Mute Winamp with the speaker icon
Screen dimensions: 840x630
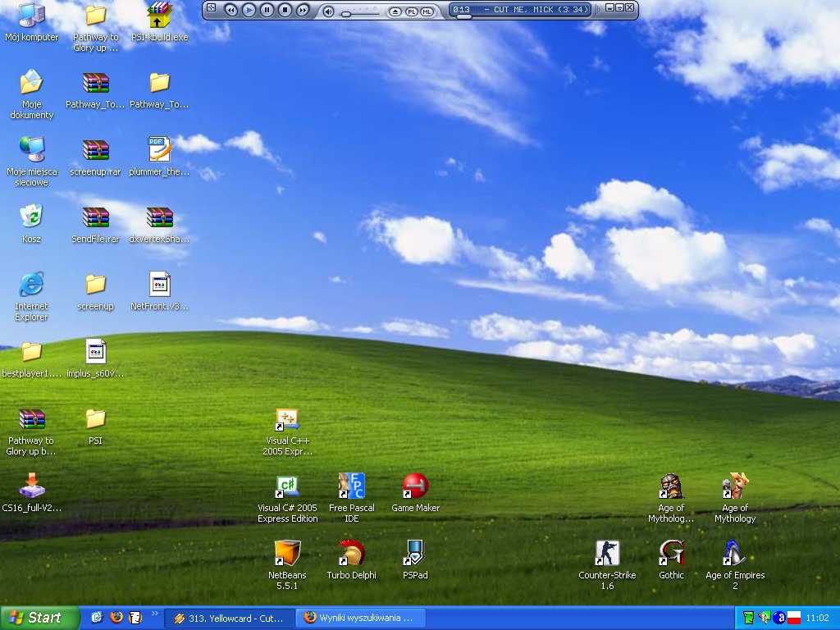tap(329, 11)
